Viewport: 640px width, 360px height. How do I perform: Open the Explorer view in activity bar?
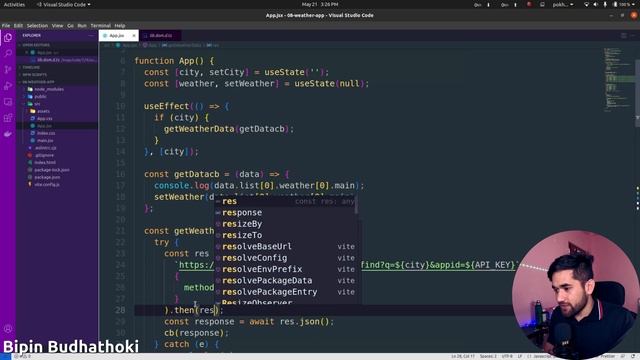8,38
